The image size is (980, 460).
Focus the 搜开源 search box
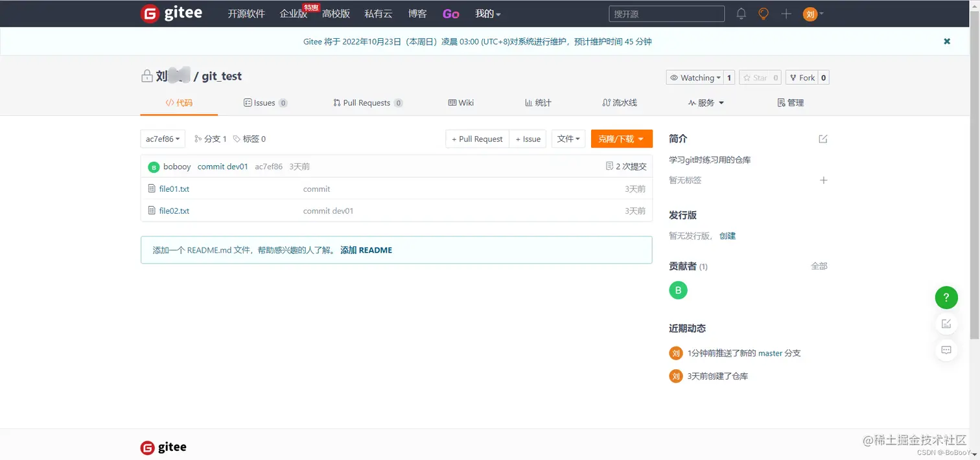(666, 14)
